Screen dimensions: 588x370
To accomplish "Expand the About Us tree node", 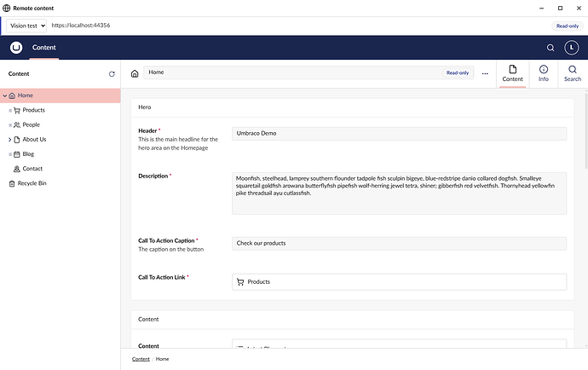I will tap(9, 140).
